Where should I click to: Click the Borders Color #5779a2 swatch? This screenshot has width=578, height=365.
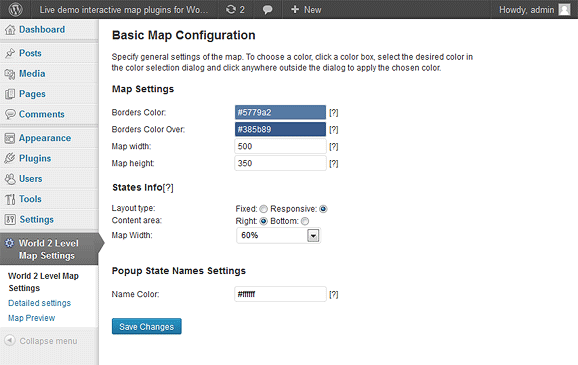tap(281, 112)
